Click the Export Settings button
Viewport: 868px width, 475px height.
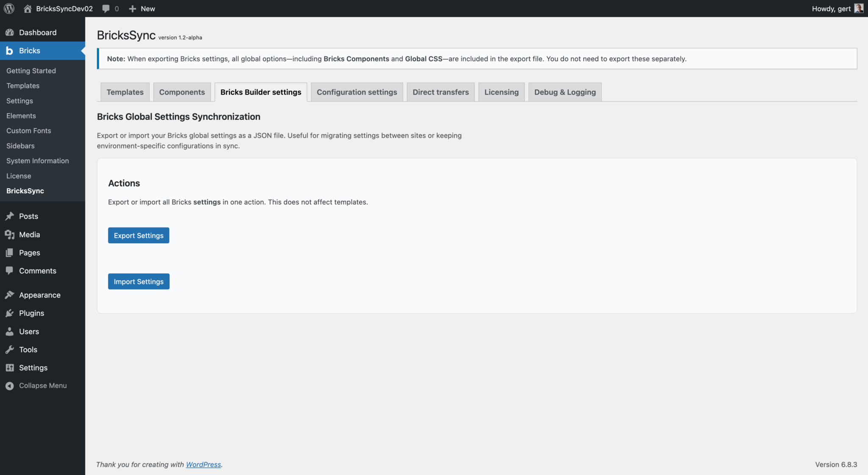pos(138,235)
